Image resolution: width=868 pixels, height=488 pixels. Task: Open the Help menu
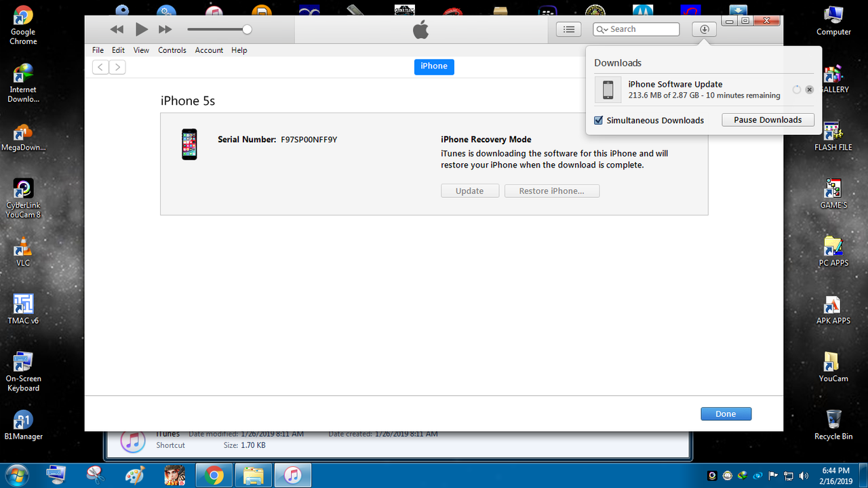[239, 50]
